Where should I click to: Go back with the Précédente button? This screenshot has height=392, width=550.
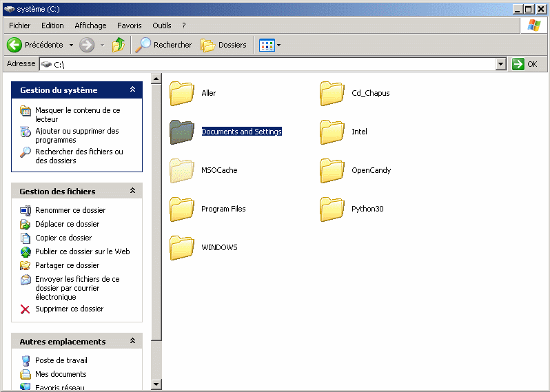35,45
